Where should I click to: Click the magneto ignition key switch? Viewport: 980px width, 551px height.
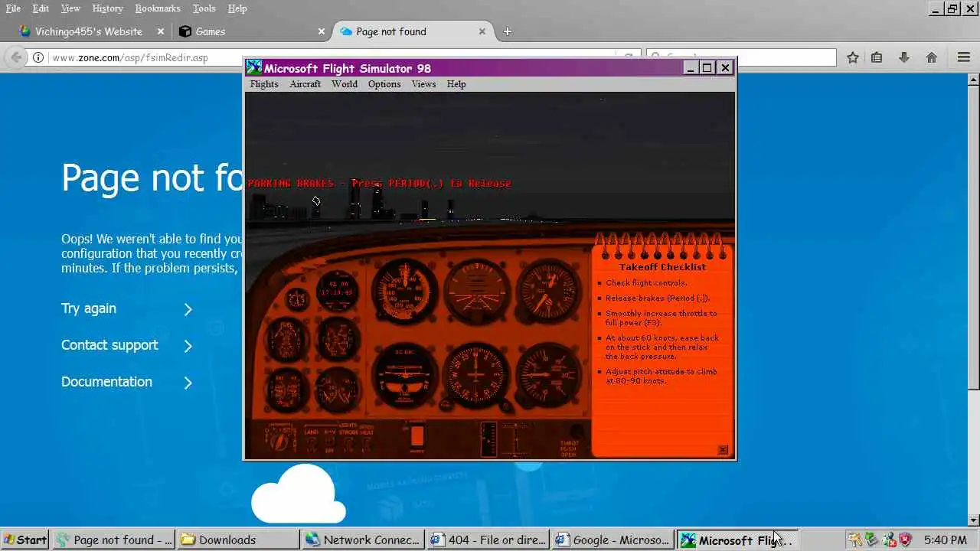click(x=279, y=440)
